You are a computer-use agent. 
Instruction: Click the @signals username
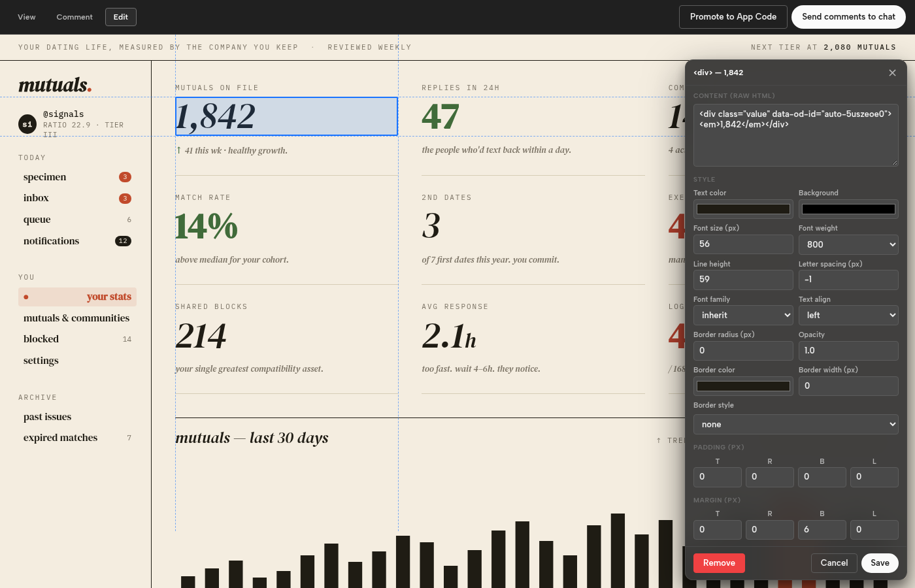[63, 114]
